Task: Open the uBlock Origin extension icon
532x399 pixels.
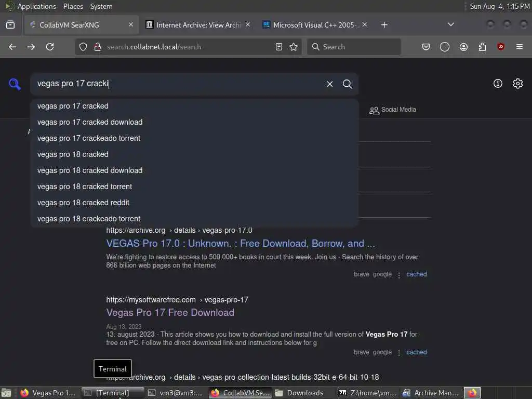Action: [x=501, y=47]
